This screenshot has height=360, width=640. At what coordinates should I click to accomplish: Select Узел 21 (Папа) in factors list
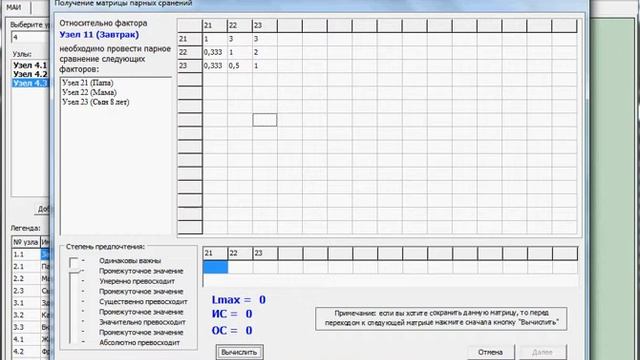pos(88,83)
